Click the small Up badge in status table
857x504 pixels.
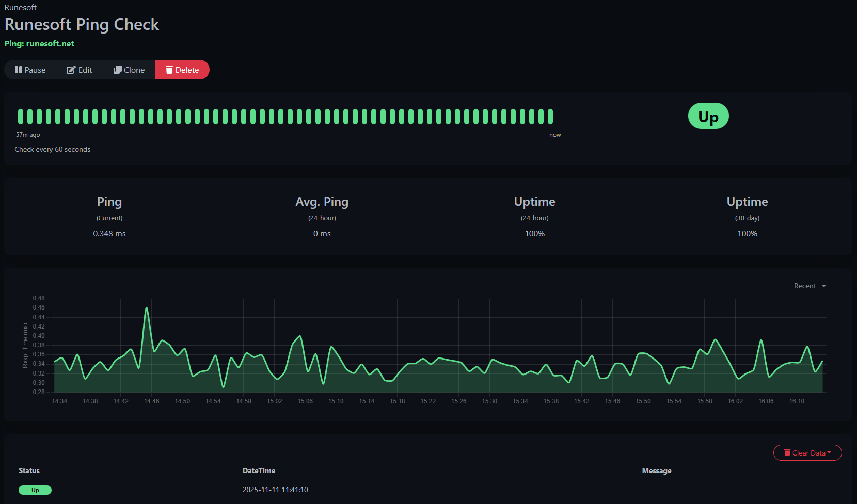point(35,490)
